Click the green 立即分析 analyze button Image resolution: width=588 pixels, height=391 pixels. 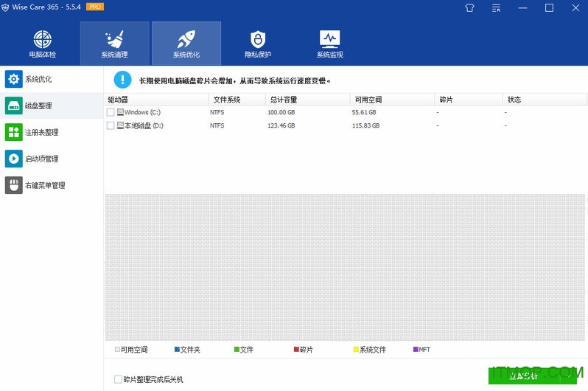(524, 376)
